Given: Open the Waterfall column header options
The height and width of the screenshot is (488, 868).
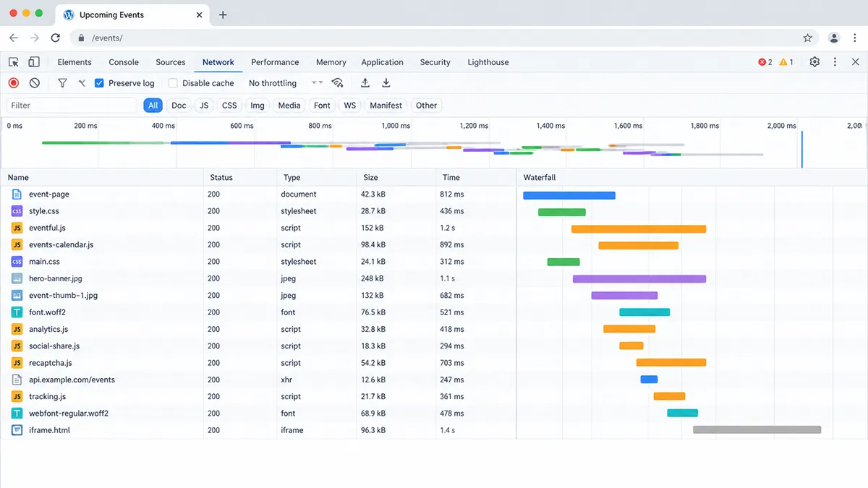Looking at the screenshot, I should point(692,177).
